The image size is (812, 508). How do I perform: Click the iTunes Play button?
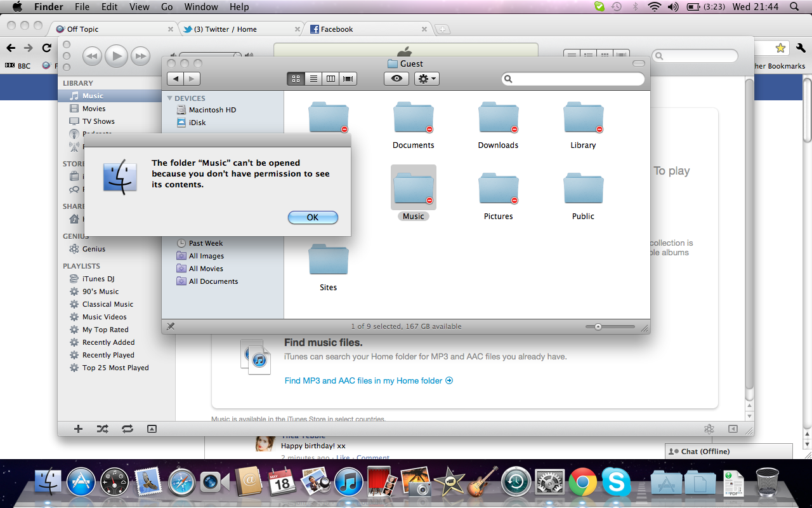coord(116,56)
